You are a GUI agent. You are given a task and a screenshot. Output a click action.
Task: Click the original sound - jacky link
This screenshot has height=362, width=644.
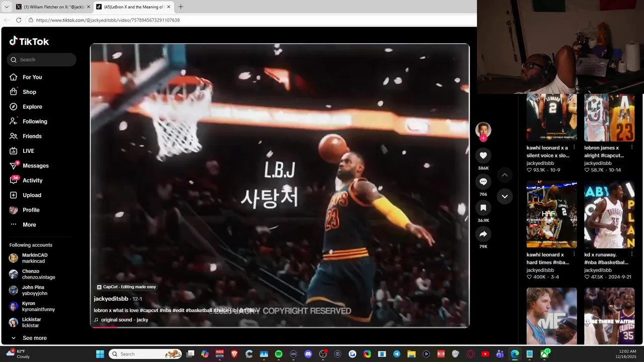pyautogui.click(x=124, y=320)
